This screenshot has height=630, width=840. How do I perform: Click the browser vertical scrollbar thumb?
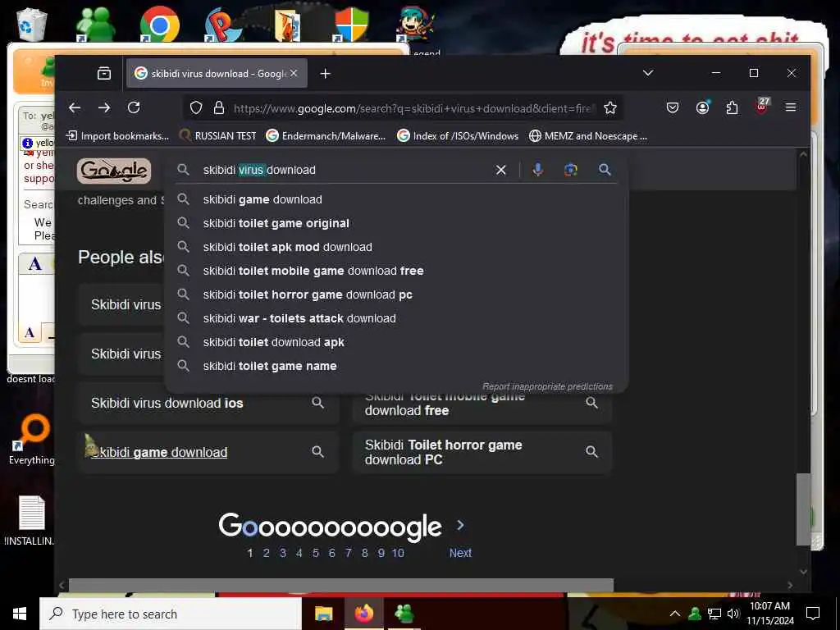click(803, 509)
